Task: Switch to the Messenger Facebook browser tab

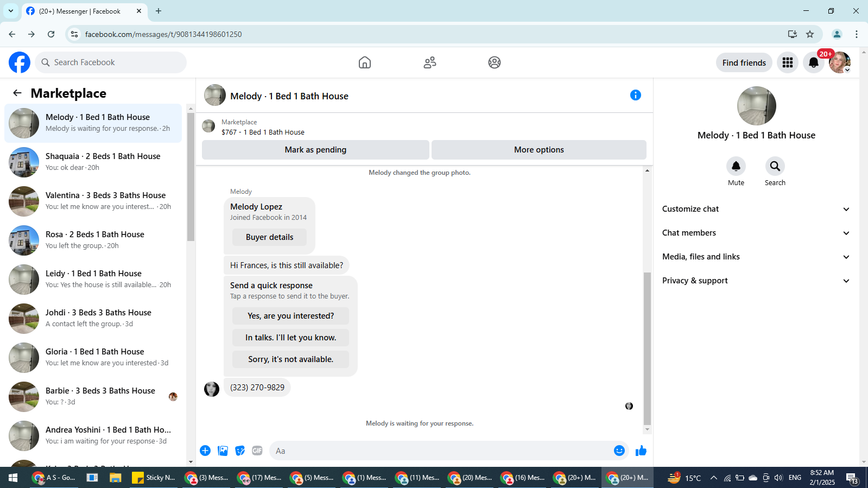Action: click(84, 11)
